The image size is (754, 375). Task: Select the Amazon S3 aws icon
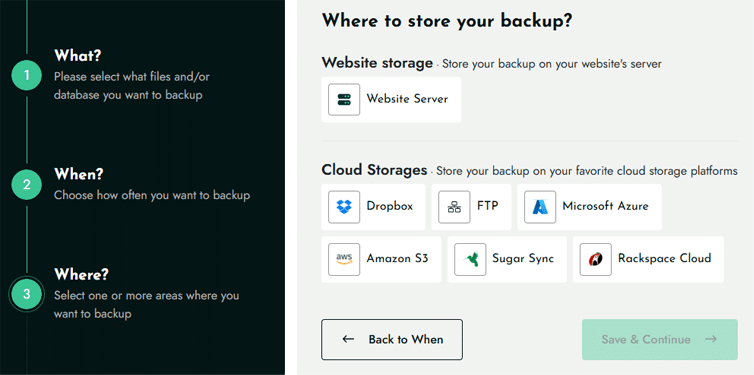[344, 259]
